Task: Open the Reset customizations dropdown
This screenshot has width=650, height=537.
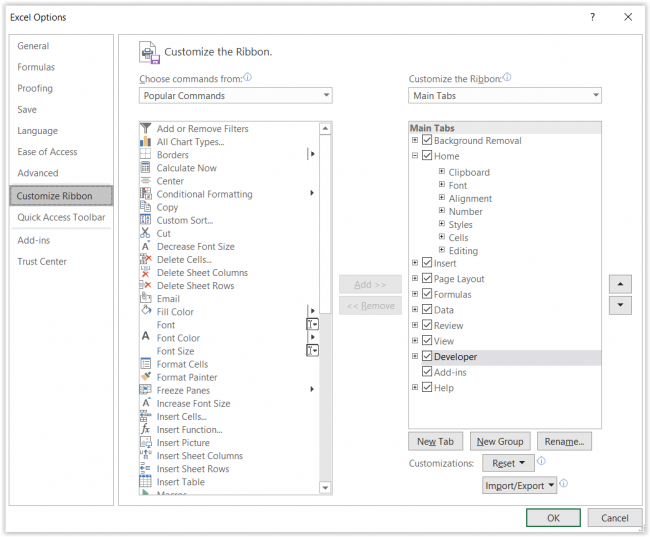Action: (508, 463)
